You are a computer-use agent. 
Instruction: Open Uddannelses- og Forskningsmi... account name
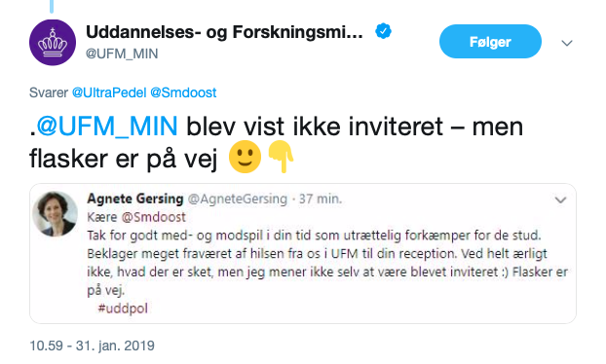(x=224, y=32)
